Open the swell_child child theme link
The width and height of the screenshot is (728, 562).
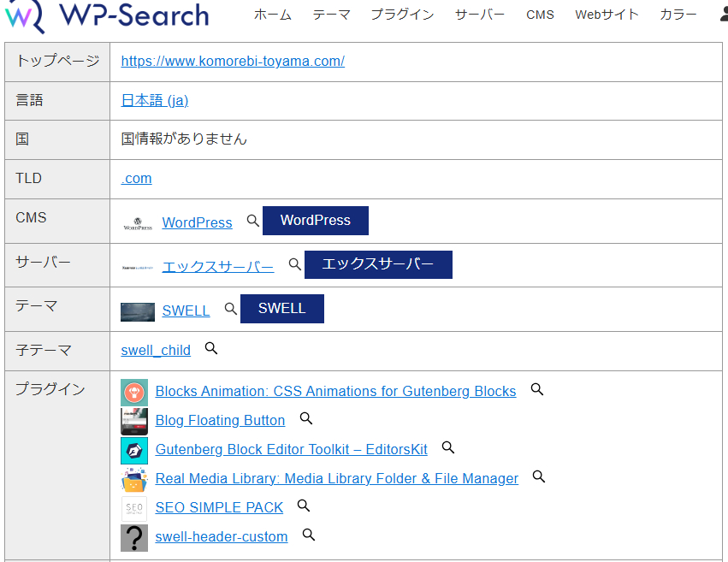click(x=156, y=351)
